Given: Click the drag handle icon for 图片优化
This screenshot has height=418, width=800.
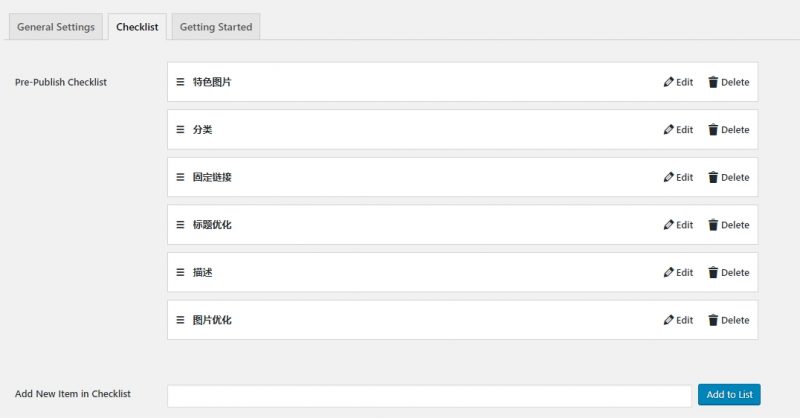Looking at the screenshot, I should [x=180, y=320].
